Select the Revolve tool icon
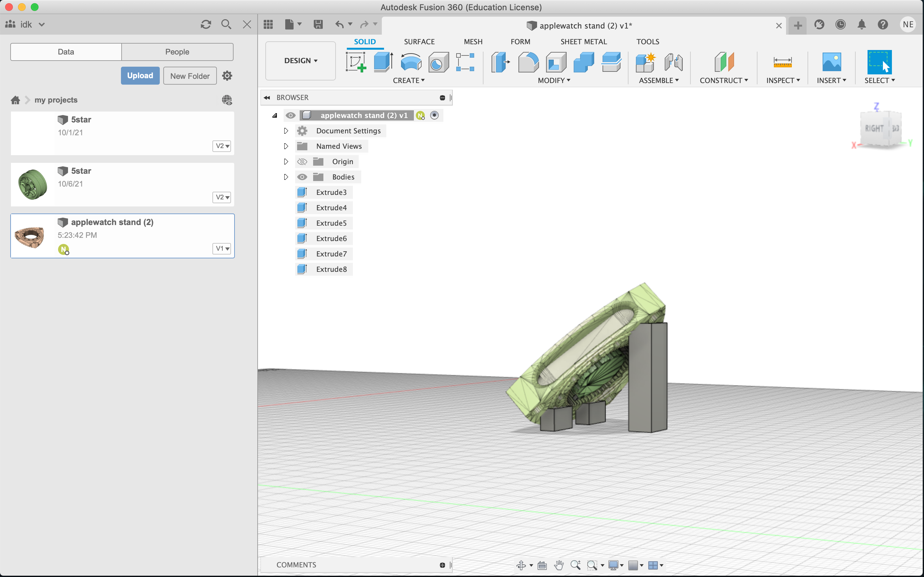 (x=410, y=62)
